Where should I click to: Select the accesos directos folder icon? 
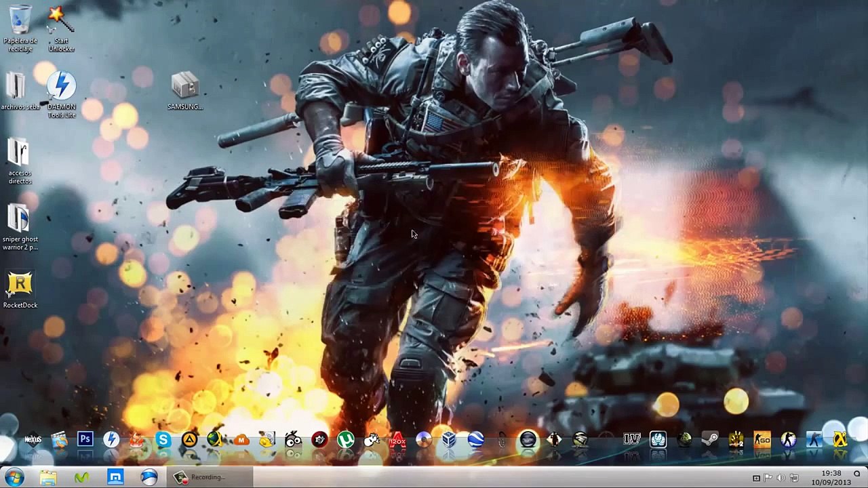tap(20, 161)
